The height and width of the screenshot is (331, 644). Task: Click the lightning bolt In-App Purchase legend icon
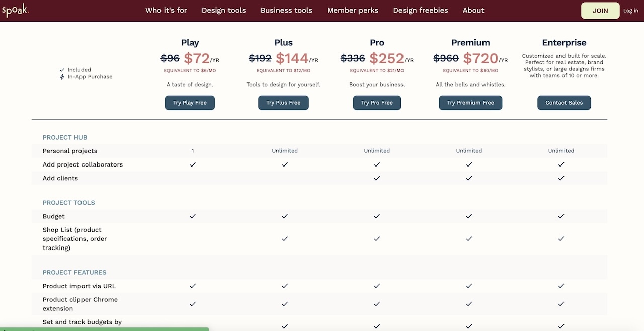pyautogui.click(x=62, y=76)
